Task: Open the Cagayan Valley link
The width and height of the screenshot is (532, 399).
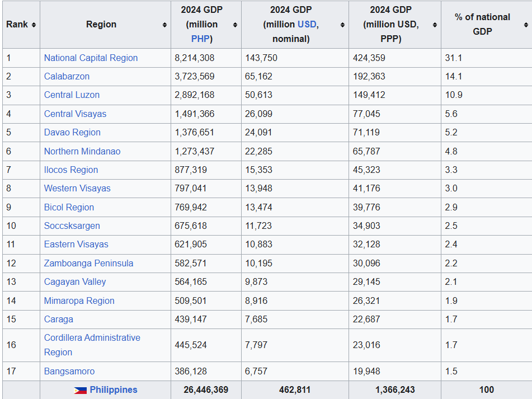Action: [75, 282]
